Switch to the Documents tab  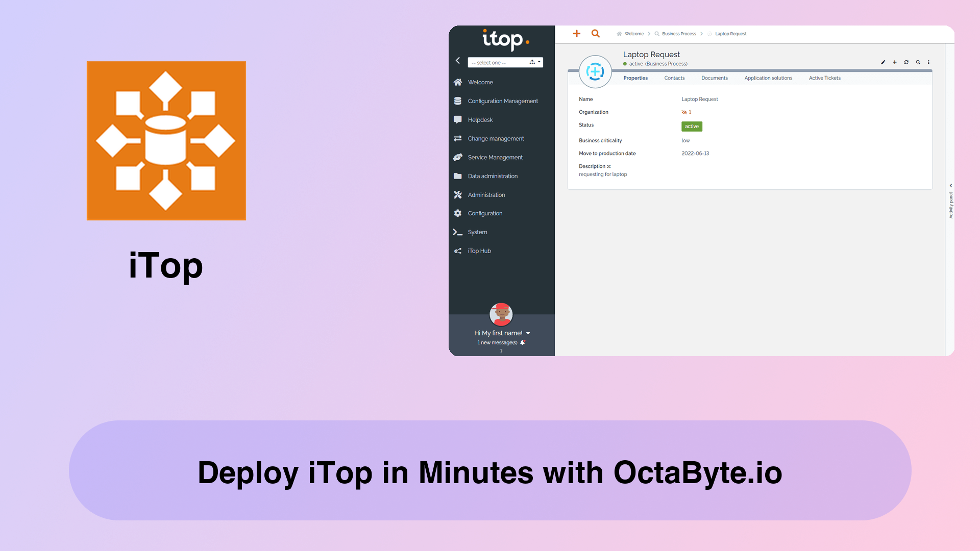tap(714, 78)
